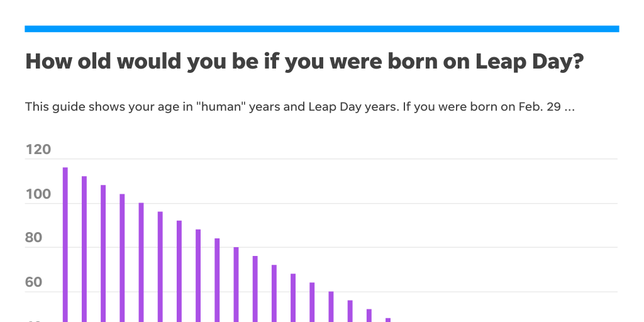Select the third purple bar from left
This screenshot has width=644, height=322.
[x=103, y=253]
